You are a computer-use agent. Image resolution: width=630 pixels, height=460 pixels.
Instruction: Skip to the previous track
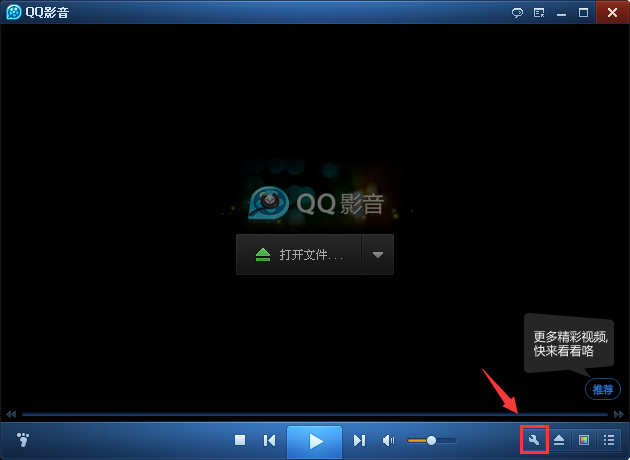(x=270, y=441)
